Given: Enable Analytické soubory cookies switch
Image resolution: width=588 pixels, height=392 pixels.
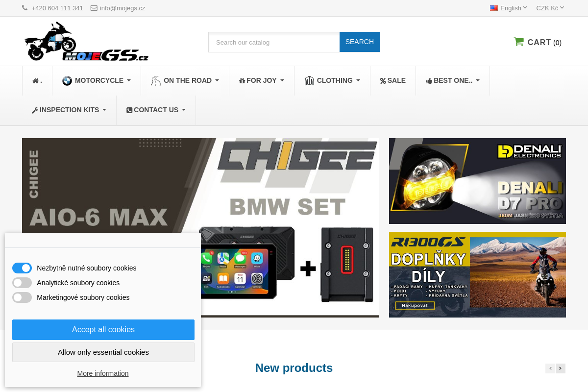Looking at the screenshot, I should (22, 283).
